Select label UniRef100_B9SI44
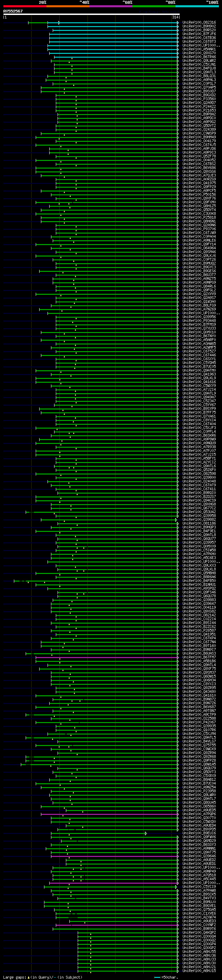This screenshot has height=980, width=222. pyautogui.click(x=199, y=622)
